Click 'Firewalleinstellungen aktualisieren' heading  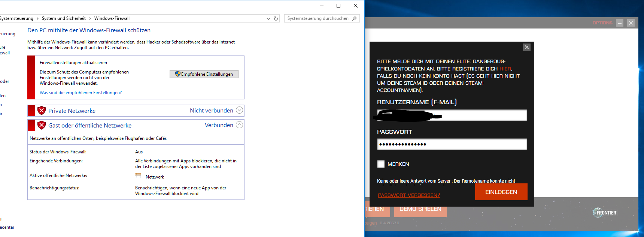73,63
